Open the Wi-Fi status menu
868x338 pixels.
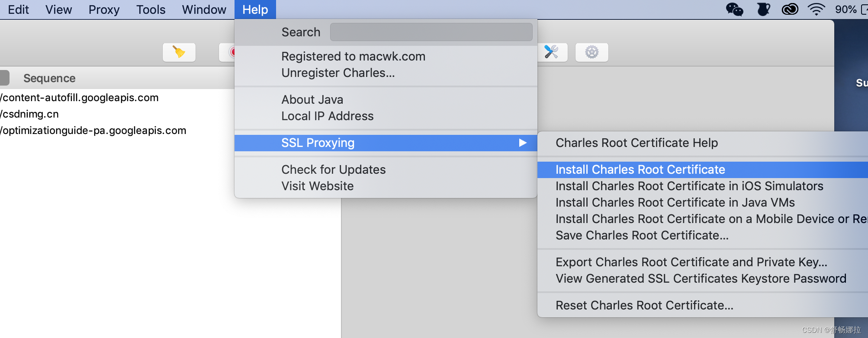click(x=816, y=10)
